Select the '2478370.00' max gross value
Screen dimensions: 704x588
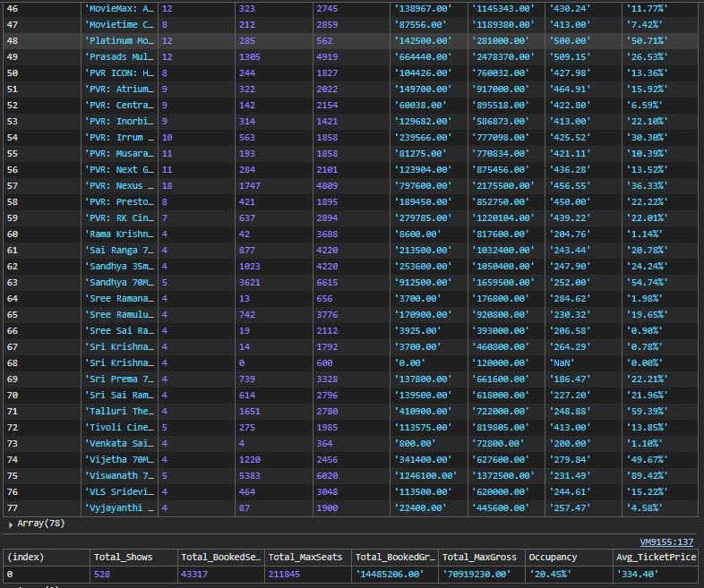click(503, 57)
